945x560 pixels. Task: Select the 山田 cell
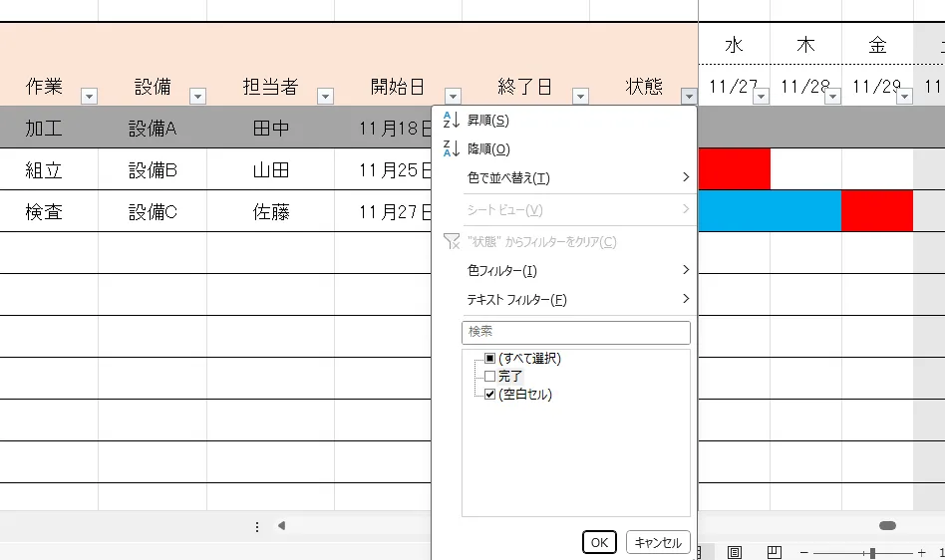tap(270, 169)
